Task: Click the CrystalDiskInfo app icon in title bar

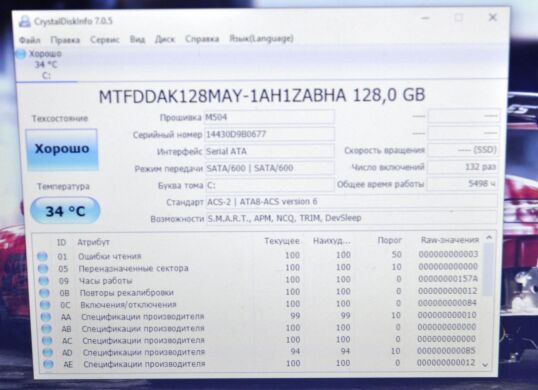Action: click(25, 21)
